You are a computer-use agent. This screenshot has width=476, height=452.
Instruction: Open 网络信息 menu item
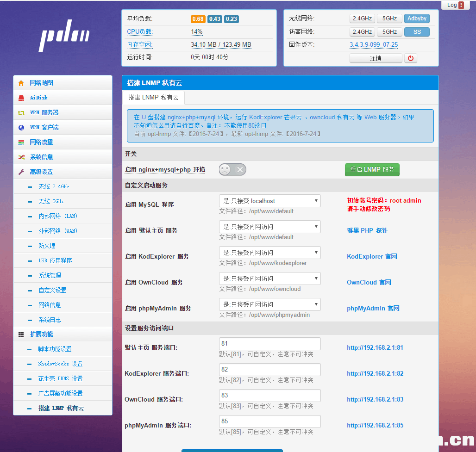[x=63, y=305]
